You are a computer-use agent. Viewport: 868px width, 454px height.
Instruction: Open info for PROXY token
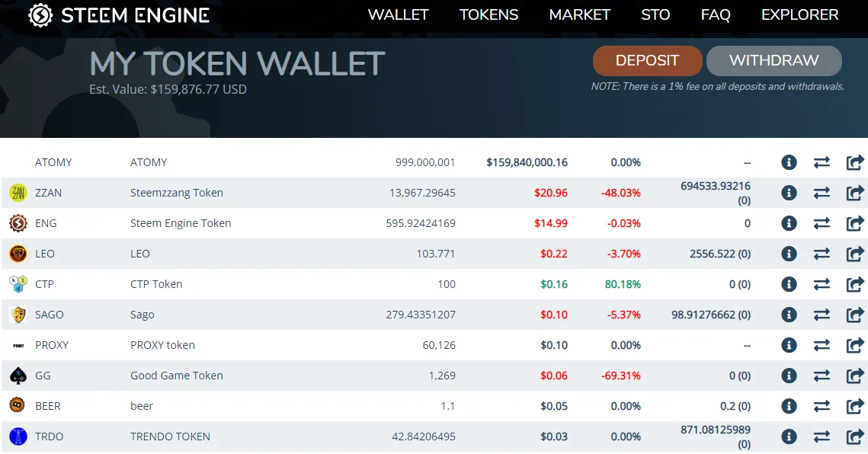(789, 345)
